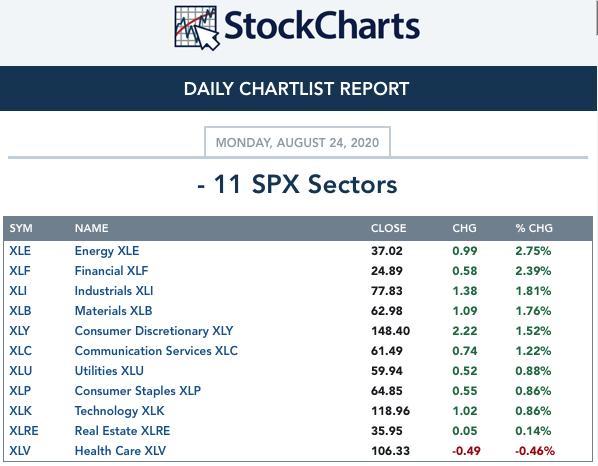Click the StockCharts wordmark text
This screenshot has width=598, height=466.
point(322,26)
